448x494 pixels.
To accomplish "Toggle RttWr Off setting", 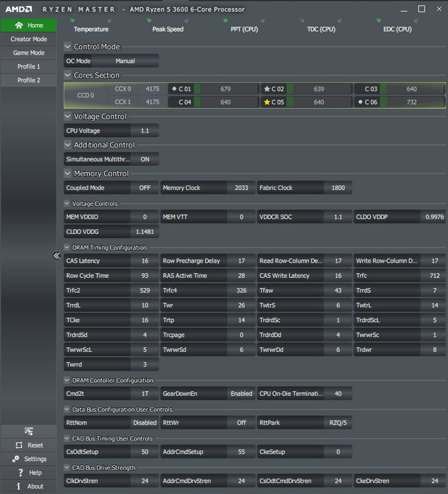I will (241, 423).
